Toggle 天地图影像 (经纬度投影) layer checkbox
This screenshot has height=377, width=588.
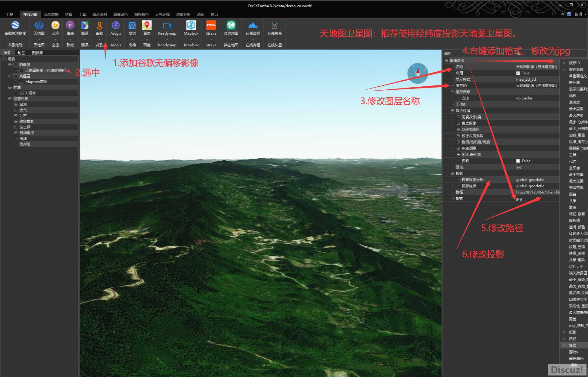click(x=21, y=70)
